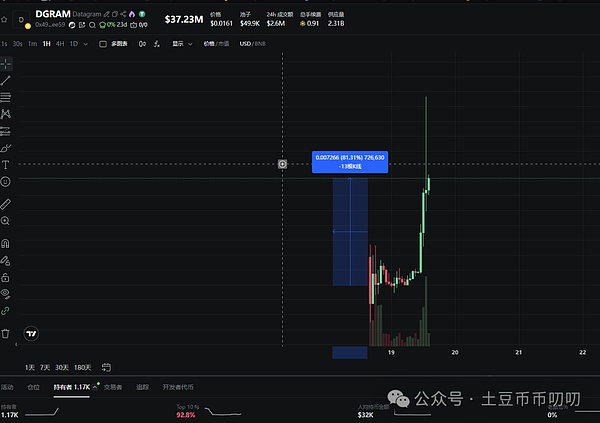The image size is (600, 423).
Task: Favorite DGRAM with the star icon
Action: point(5,18)
